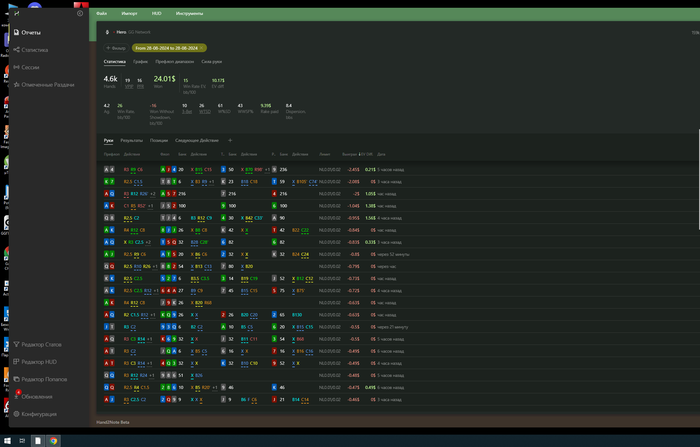This screenshot has width=700, height=447.
Task: Click the + Фильтр button
Action: [x=116, y=48]
